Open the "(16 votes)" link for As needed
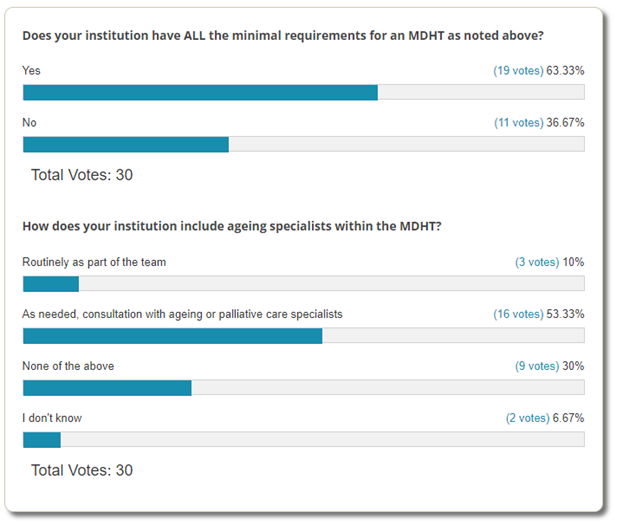The image size is (623, 525). point(518,314)
